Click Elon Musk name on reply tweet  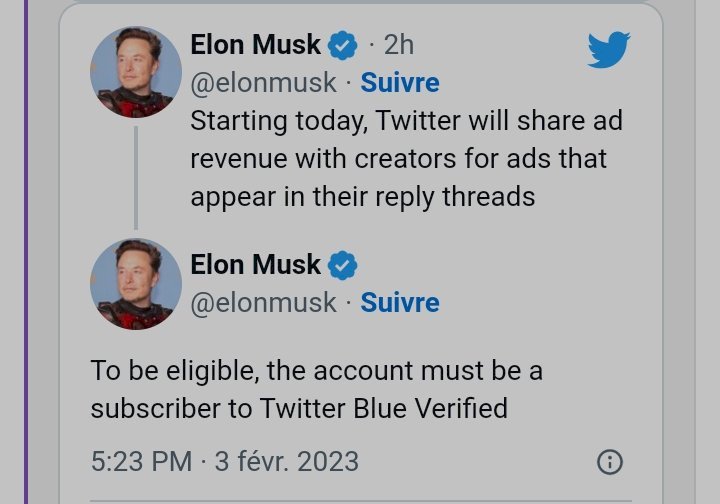(x=256, y=265)
